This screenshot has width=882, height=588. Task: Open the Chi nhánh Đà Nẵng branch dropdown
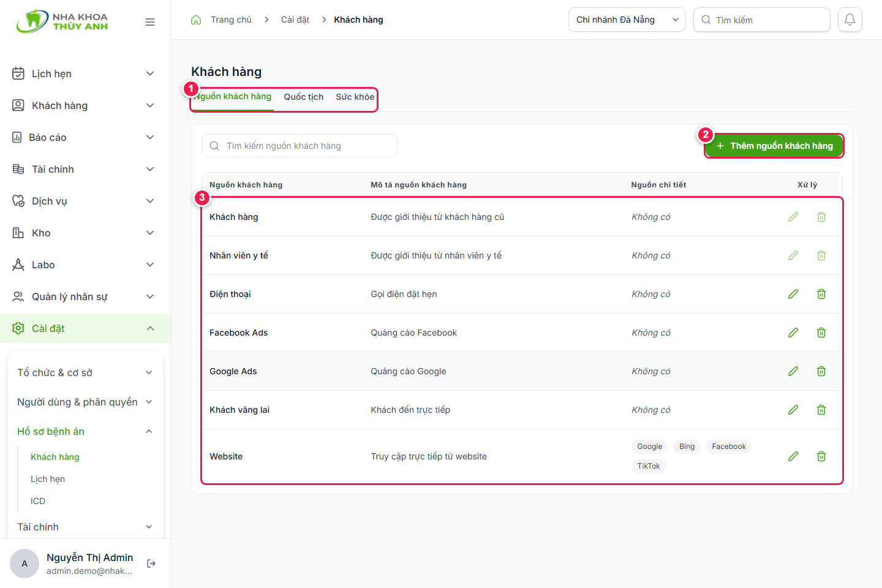(x=627, y=20)
